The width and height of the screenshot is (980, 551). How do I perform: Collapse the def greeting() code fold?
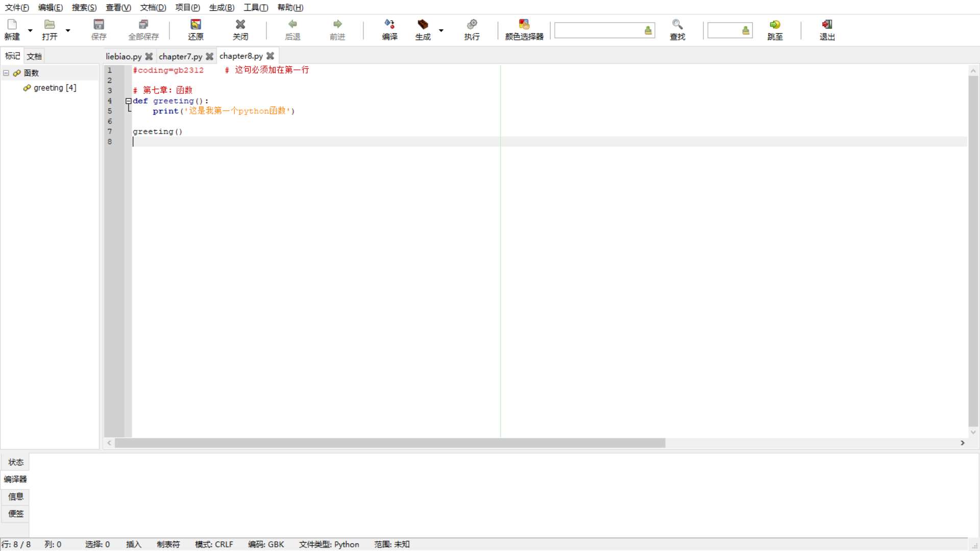pos(129,101)
